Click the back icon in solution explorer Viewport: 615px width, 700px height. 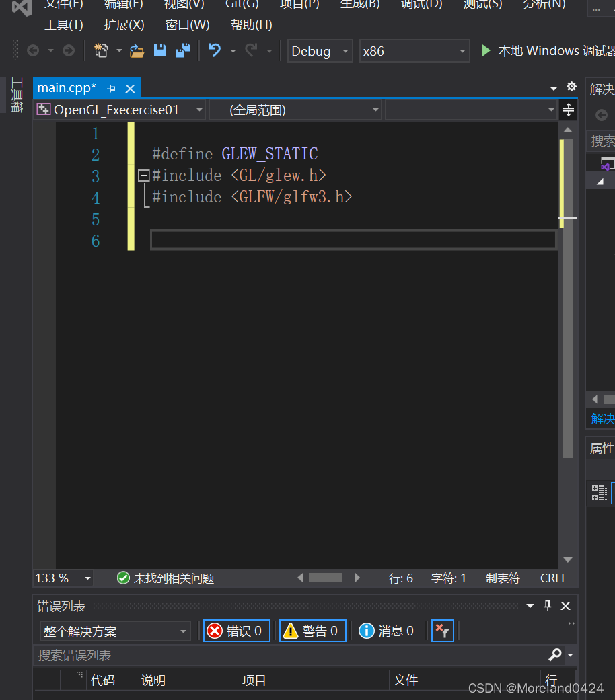pyautogui.click(x=602, y=115)
